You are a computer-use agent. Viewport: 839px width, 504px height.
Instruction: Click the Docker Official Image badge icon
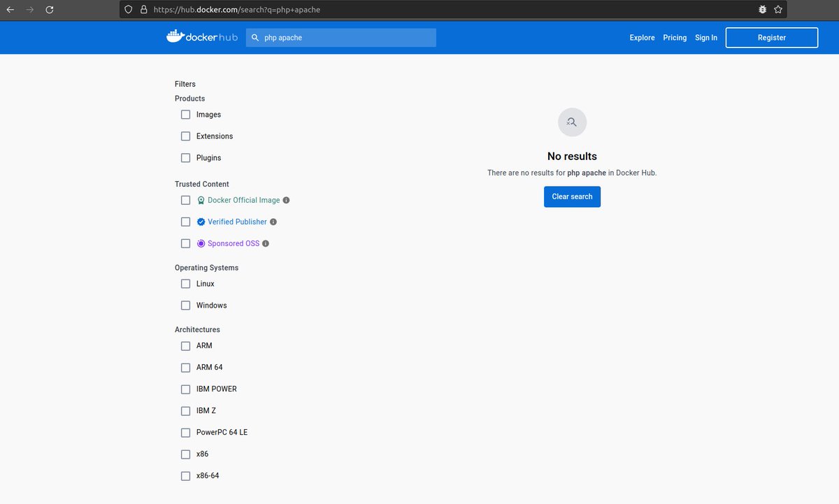[x=201, y=200]
